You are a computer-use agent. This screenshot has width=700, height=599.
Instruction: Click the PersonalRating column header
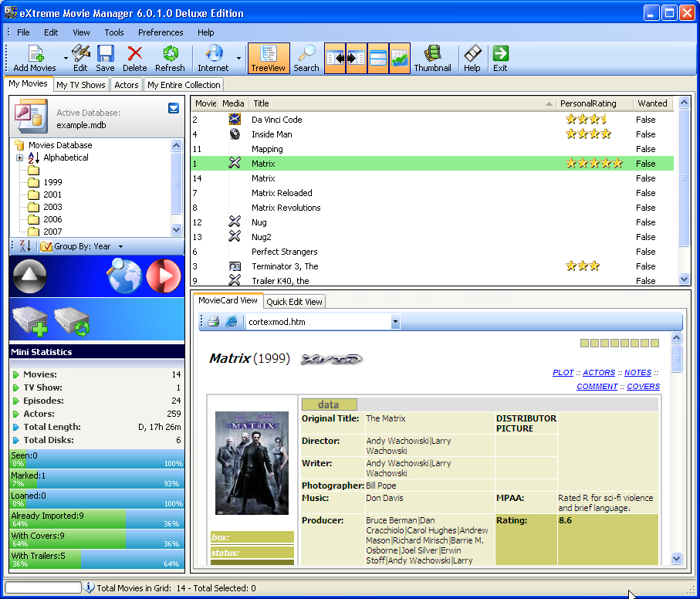click(x=594, y=103)
